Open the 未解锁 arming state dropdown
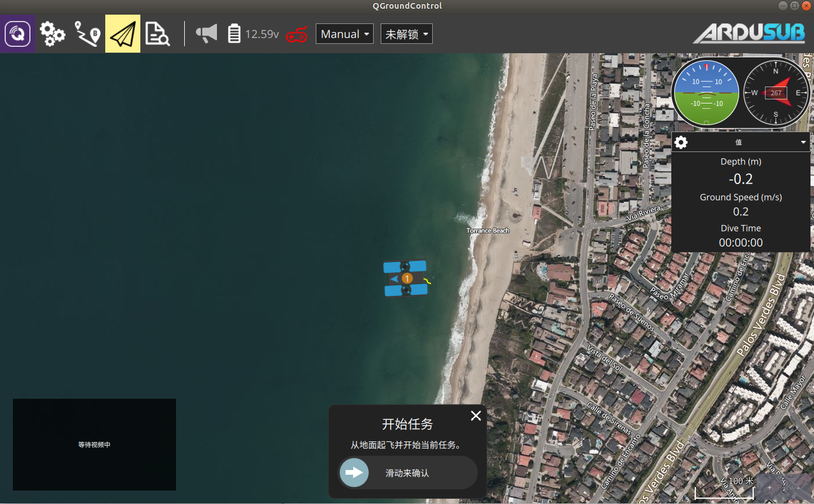 [406, 34]
